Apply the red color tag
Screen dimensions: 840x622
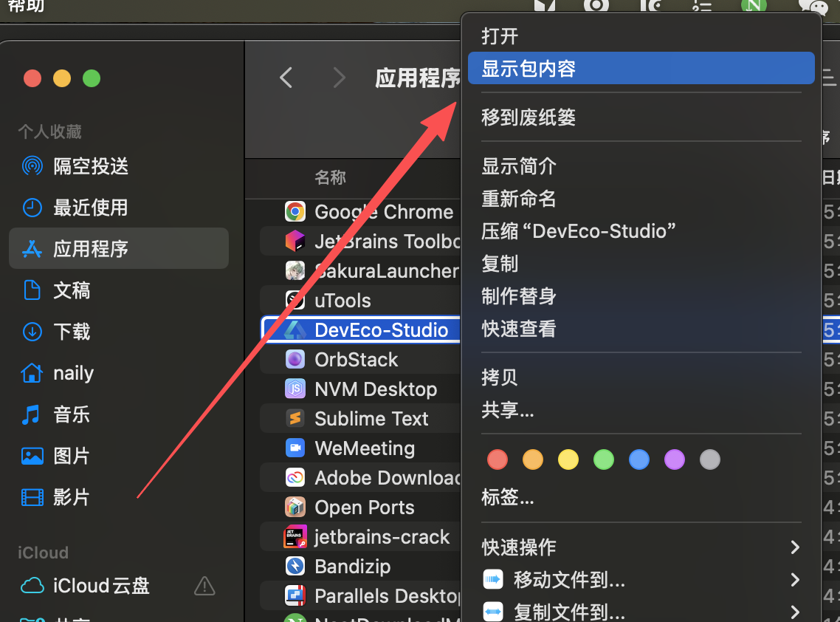[x=498, y=459]
